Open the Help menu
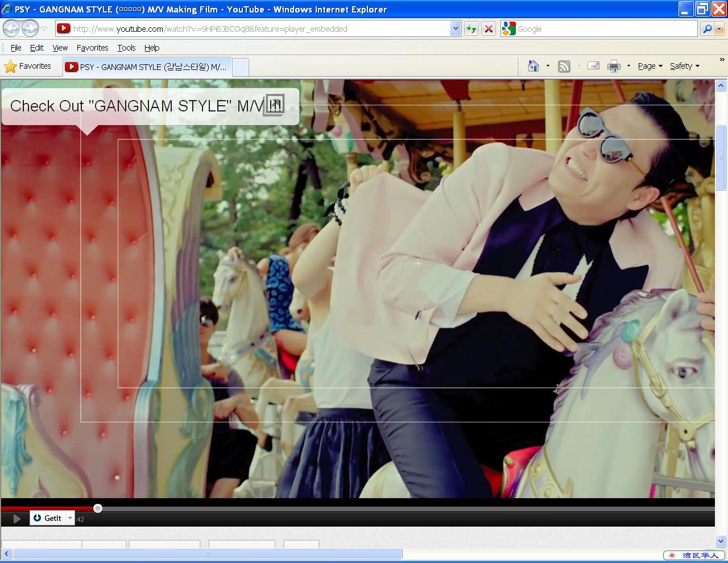 click(x=152, y=48)
